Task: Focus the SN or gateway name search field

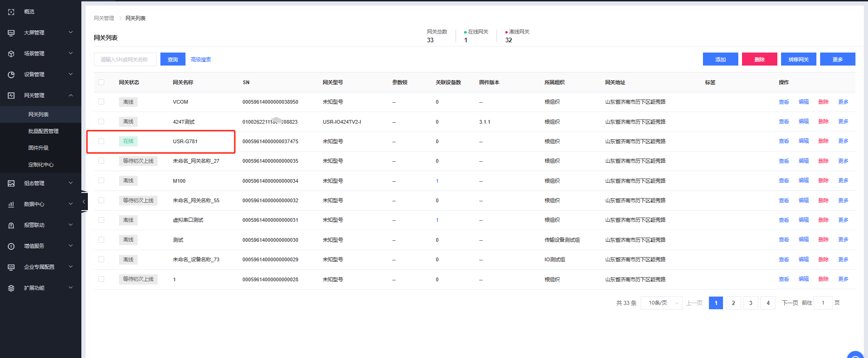Action: [125, 60]
